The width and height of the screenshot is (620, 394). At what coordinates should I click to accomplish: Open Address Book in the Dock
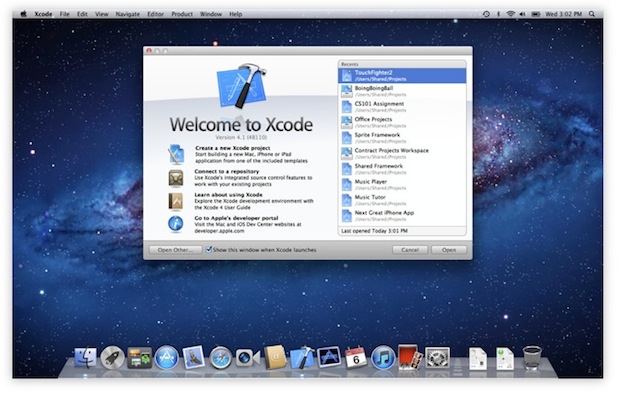point(275,358)
